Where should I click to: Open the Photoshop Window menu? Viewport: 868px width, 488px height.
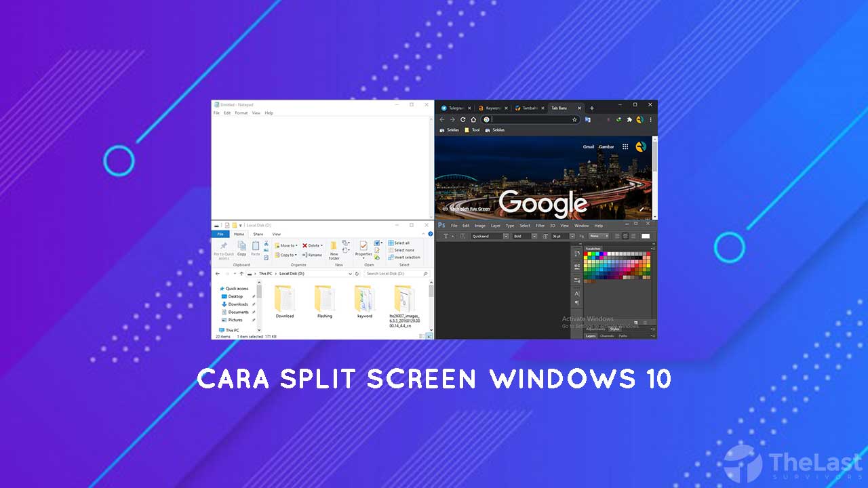(x=582, y=226)
